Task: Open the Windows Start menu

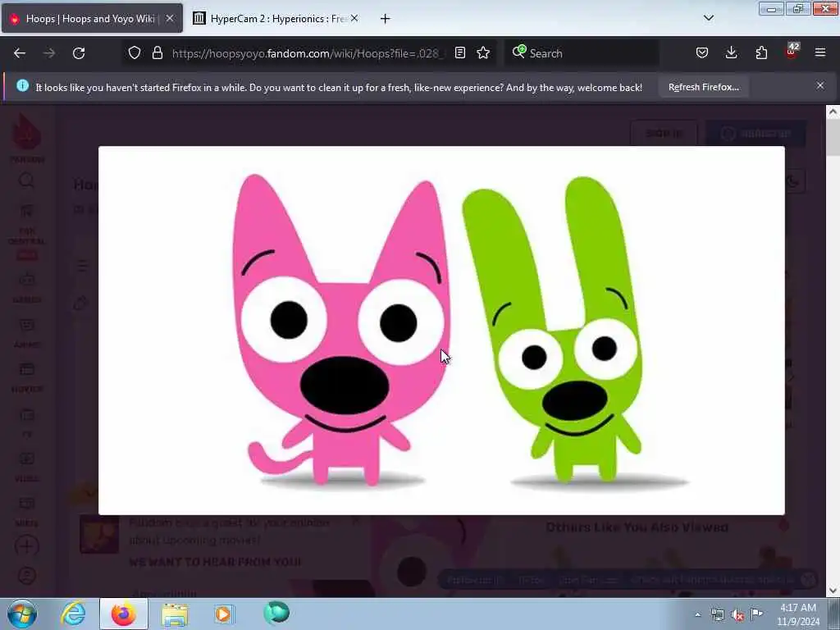Action: pyautogui.click(x=22, y=614)
